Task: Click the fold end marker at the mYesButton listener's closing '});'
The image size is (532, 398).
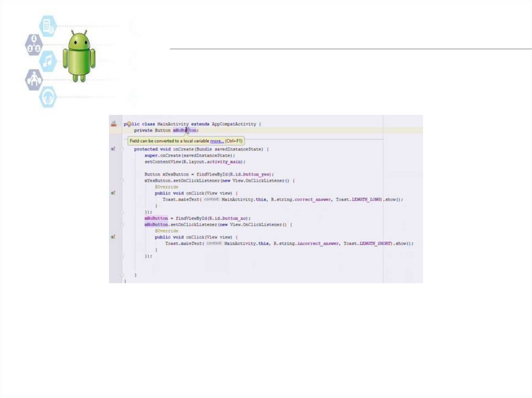Action: tap(122, 212)
